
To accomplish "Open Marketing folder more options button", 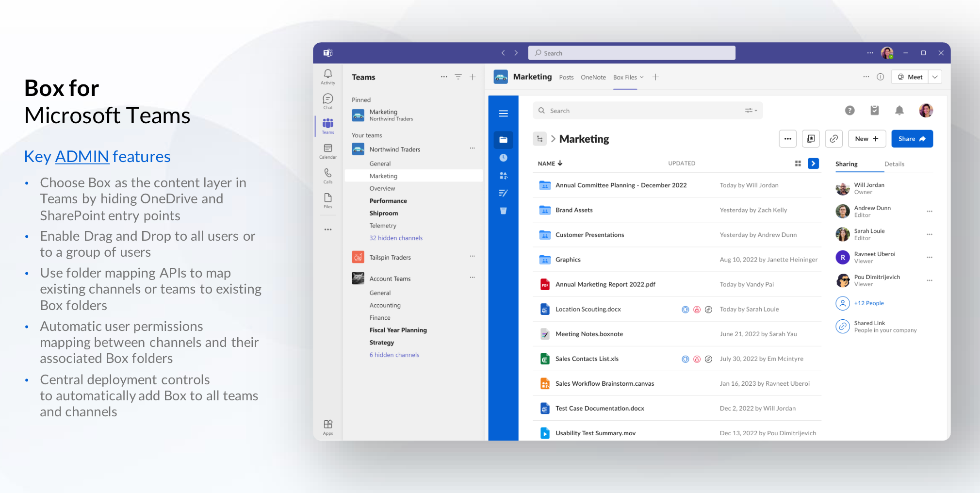I will (x=788, y=139).
